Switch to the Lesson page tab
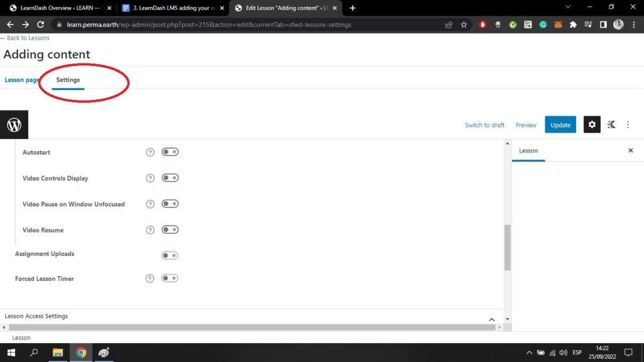This screenshot has width=644, height=362. (22, 80)
